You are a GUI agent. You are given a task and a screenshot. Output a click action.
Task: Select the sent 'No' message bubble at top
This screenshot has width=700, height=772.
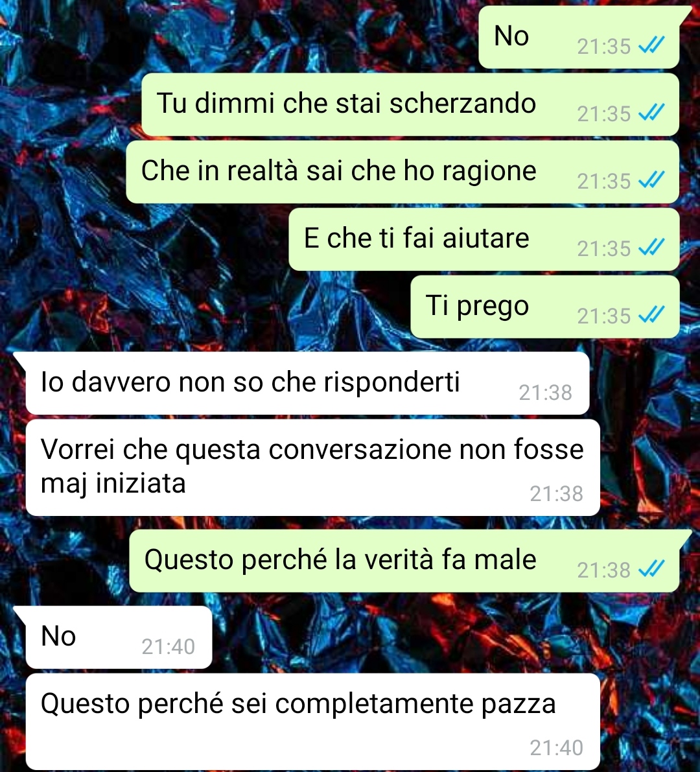coord(579,37)
